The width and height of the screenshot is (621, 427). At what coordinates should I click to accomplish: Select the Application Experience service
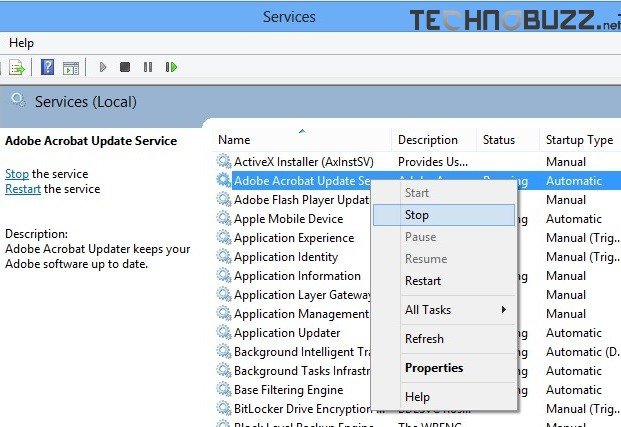click(x=294, y=238)
